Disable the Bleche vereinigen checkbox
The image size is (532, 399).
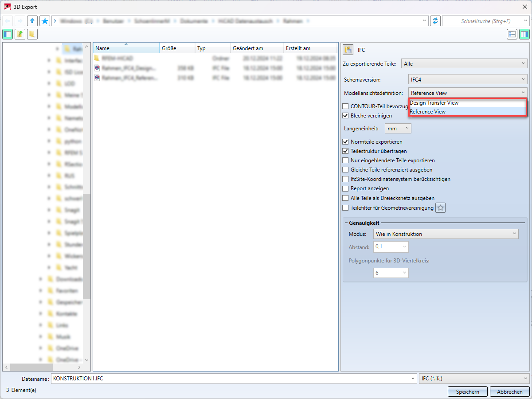pyautogui.click(x=345, y=115)
